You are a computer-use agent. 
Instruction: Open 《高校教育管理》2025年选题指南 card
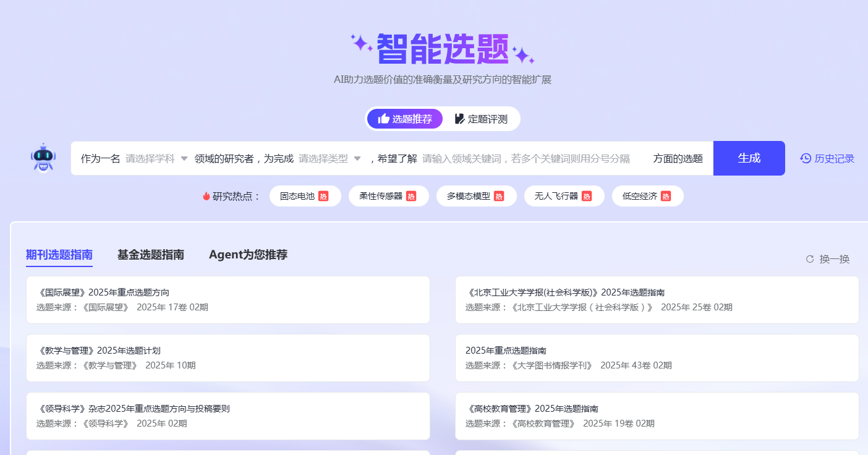pos(657,416)
